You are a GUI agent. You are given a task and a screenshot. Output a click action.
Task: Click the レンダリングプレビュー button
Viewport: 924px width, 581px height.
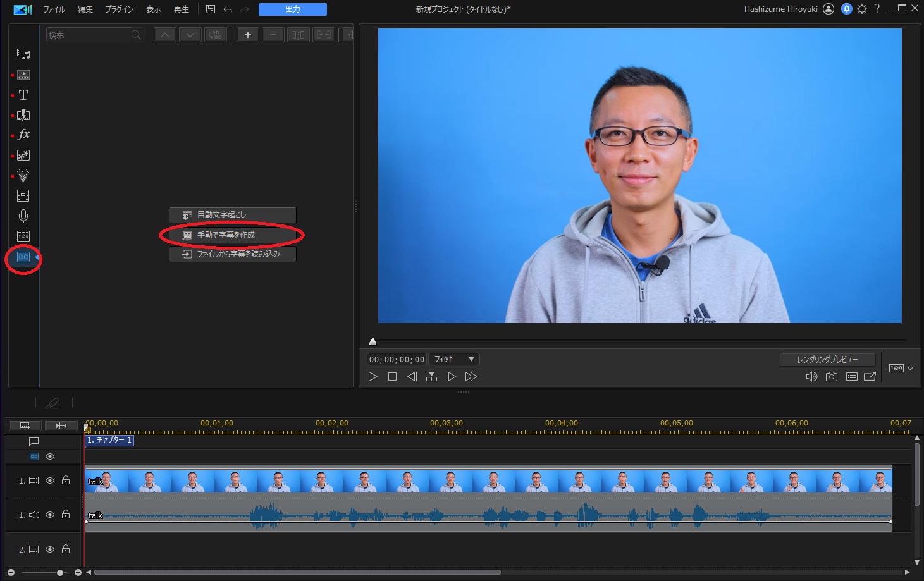[x=828, y=360]
